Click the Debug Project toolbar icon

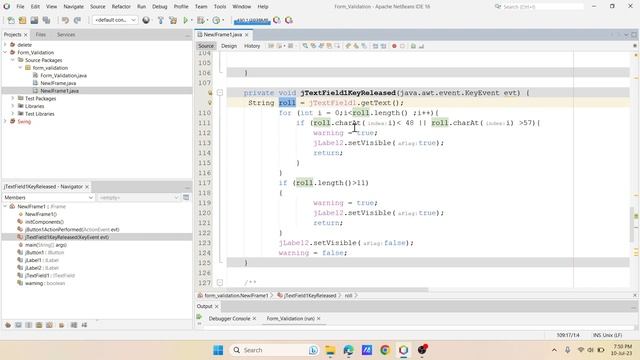pos(200,20)
